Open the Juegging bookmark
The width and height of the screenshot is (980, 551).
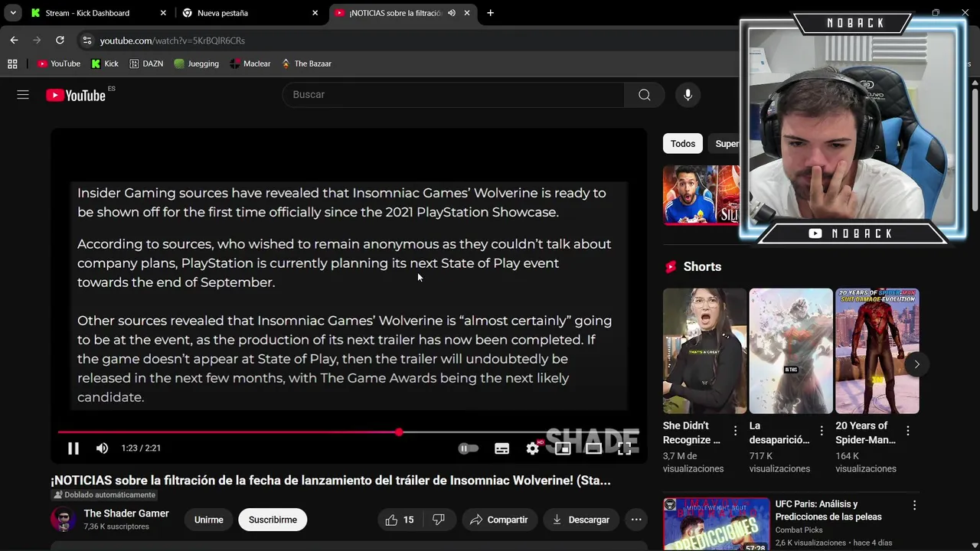click(x=197, y=64)
